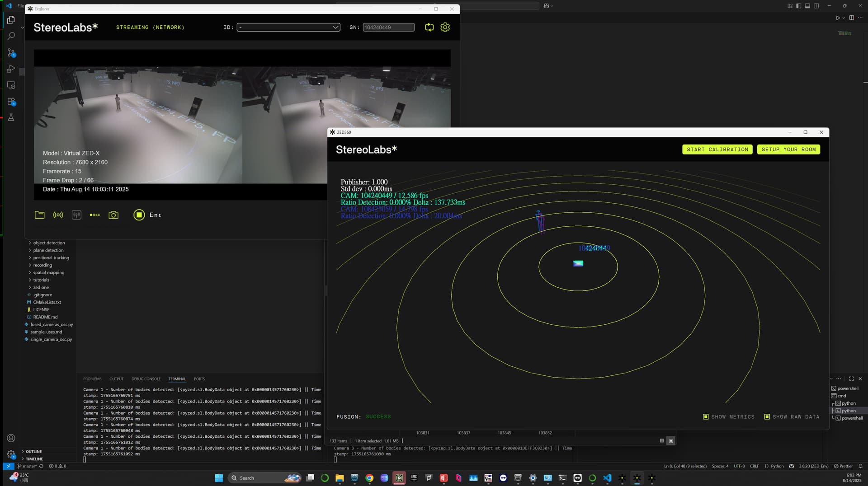Screen dimensions: 868x486
Task: Click the camera reload icon beside SN field
Action: click(x=429, y=28)
